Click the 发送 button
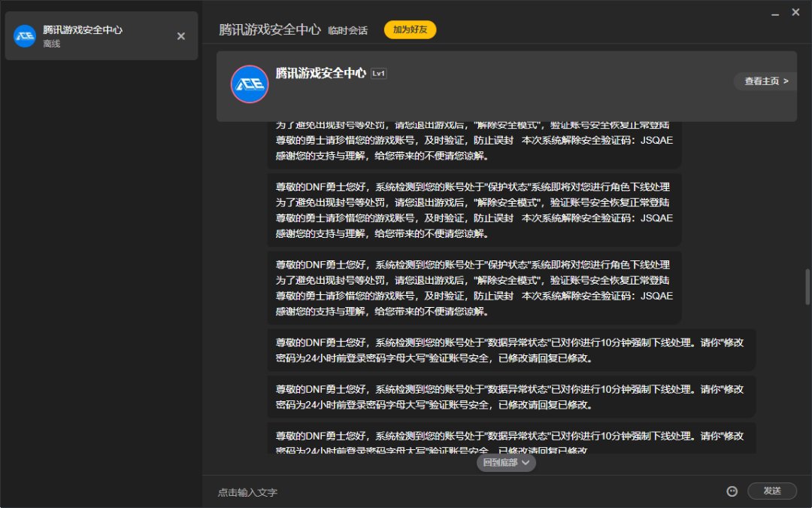The image size is (812, 508). coord(772,491)
